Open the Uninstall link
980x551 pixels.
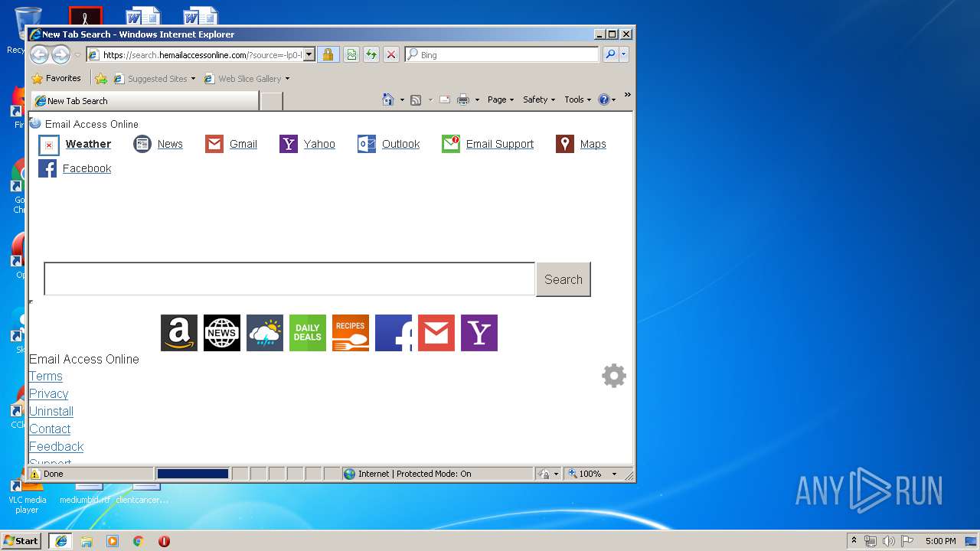click(x=51, y=412)
